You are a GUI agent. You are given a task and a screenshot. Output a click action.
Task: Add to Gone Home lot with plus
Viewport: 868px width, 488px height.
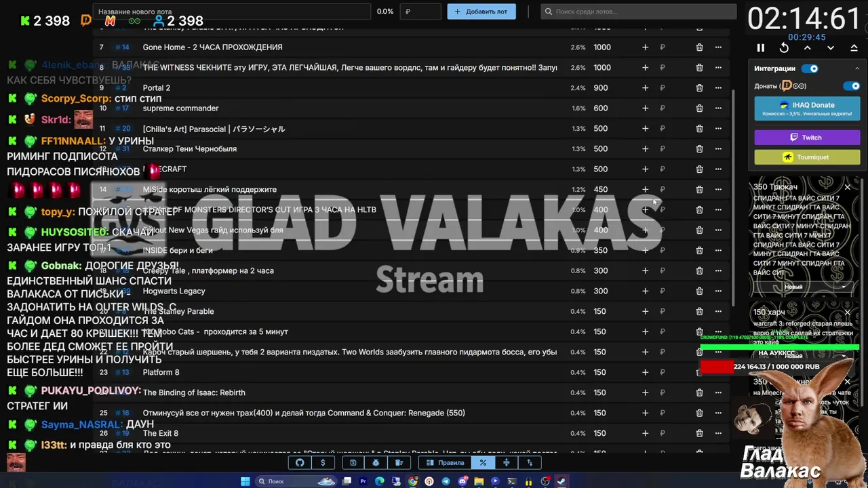[645, 47]
